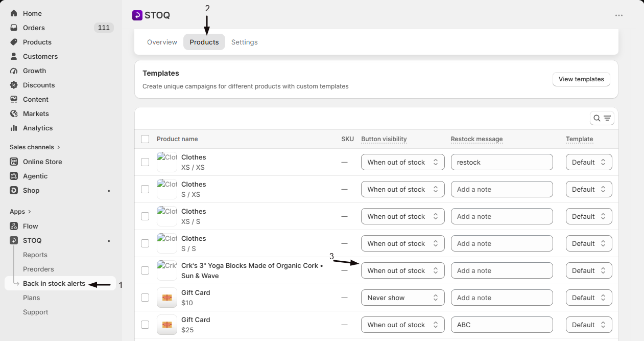This screenshot has width=644, height=341.
Task: Click the Online Store icon
Action: pos(14,162)
